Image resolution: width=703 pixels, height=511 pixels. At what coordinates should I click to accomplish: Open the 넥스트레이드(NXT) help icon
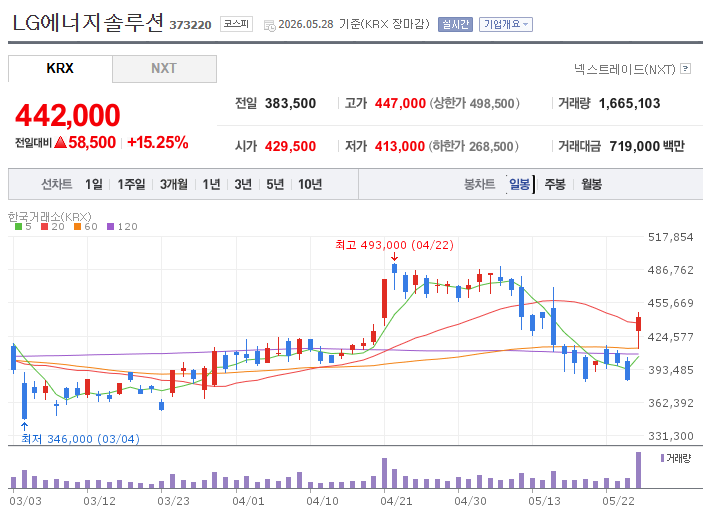click(x=685, y=69)
